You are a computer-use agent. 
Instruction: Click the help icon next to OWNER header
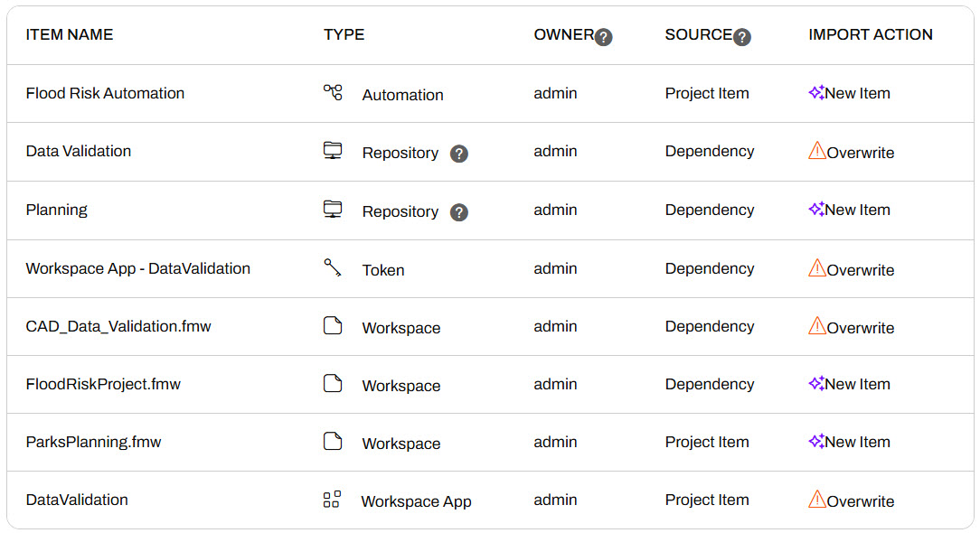point(604,37)
